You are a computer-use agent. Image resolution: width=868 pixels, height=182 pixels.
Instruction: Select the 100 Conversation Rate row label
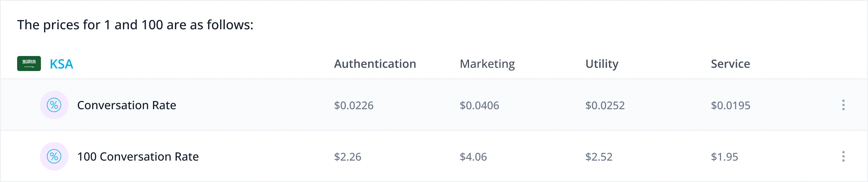coord(138,157)
